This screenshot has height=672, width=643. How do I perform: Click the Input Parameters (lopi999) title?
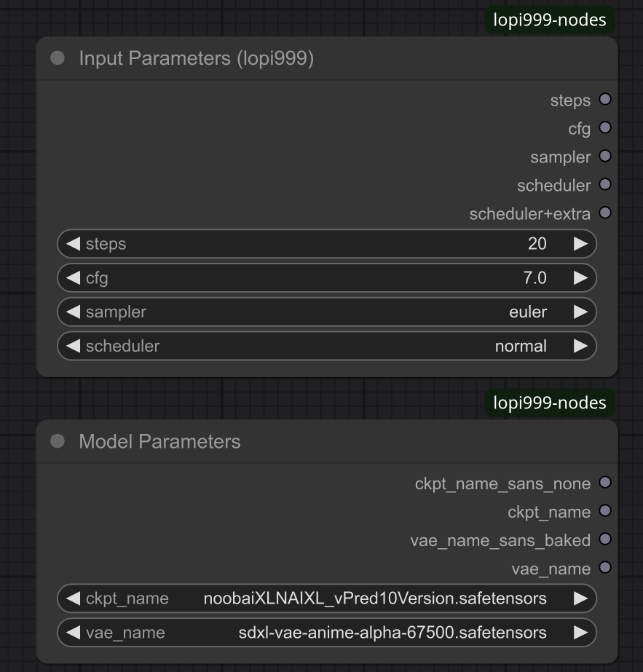click(196, 58)
